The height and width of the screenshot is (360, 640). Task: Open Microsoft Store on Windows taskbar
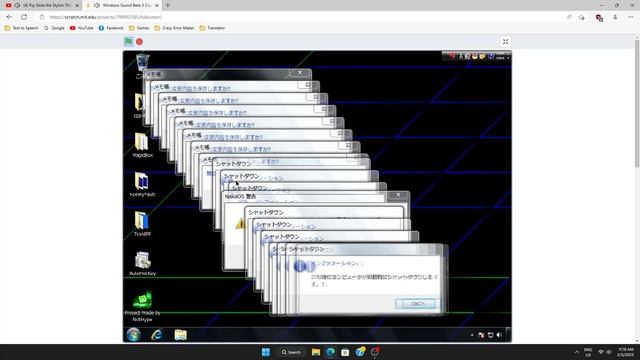(x=345, y=352)
